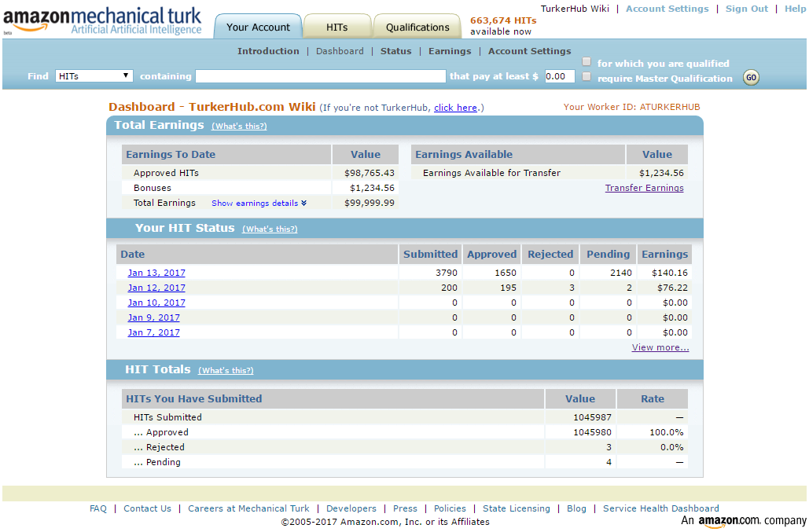Open the Press footer link

pyautogui.click(x=405, y=508)
